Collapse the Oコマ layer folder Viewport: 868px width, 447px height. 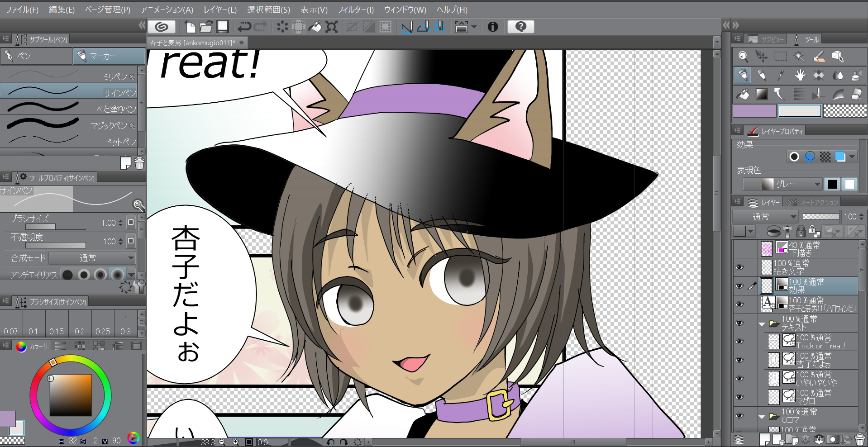pyautogui.click(x=762, y=417)
